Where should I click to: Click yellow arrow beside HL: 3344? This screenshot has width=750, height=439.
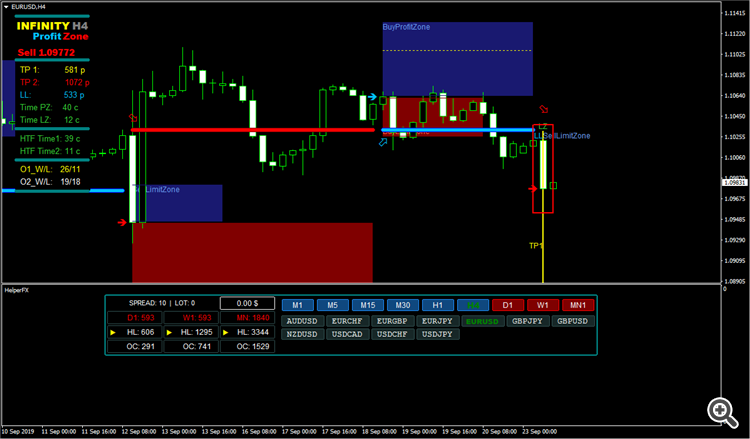coord(226,332)
